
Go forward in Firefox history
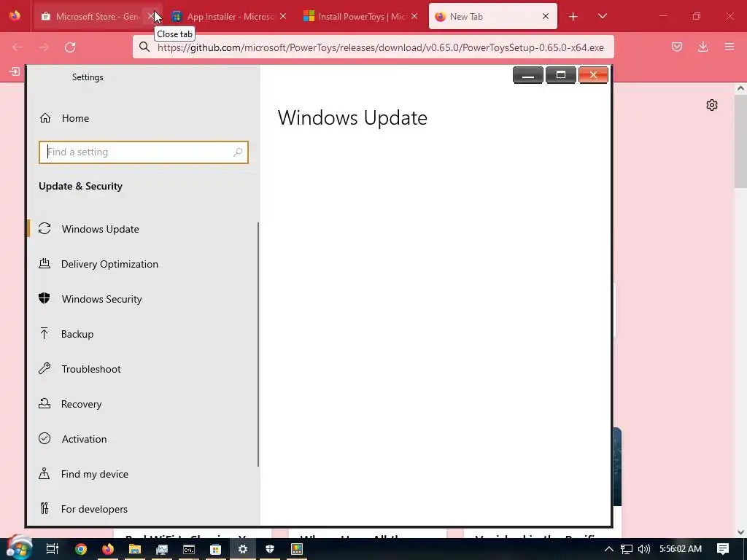pyautogui.click(x=44, y=47)
